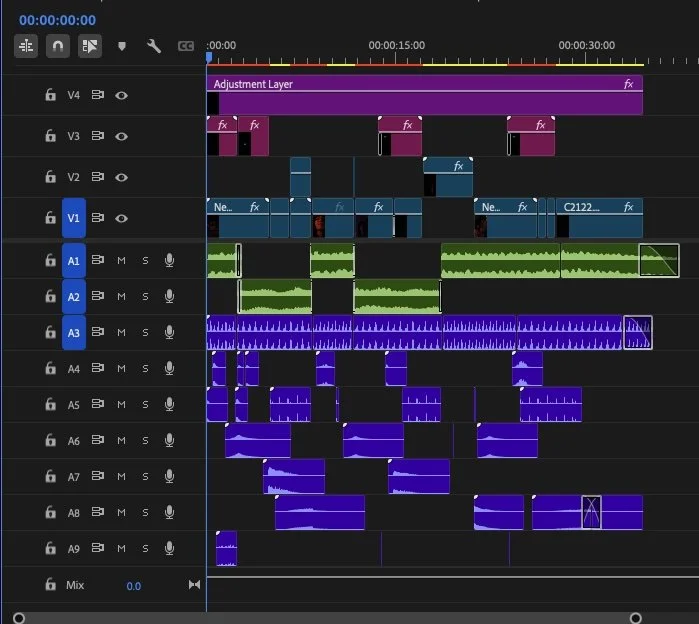Viewport: 699px width, 624px height.
Task: Open Timeline Display Settings wrench
Action: tap(154, 46)
